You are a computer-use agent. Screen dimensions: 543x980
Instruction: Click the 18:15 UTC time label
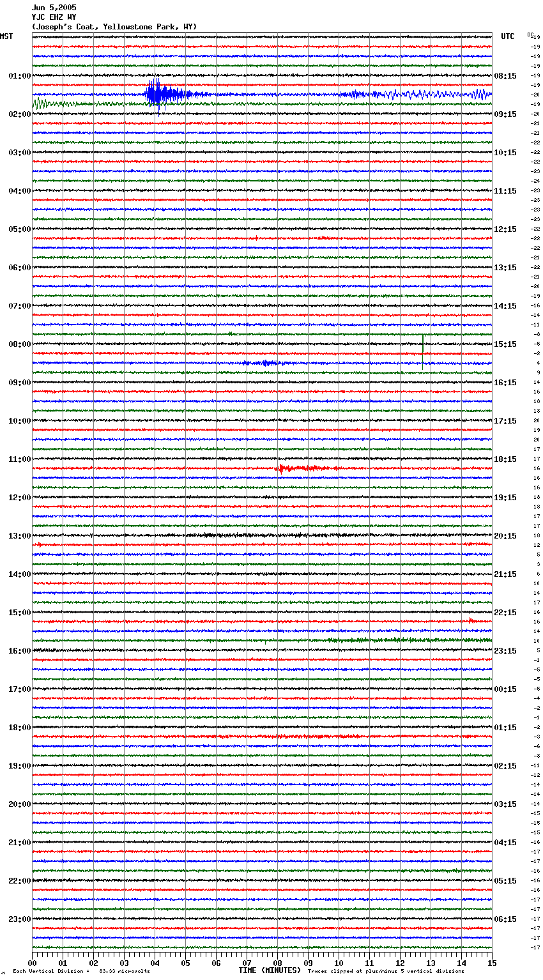(505, 459)
